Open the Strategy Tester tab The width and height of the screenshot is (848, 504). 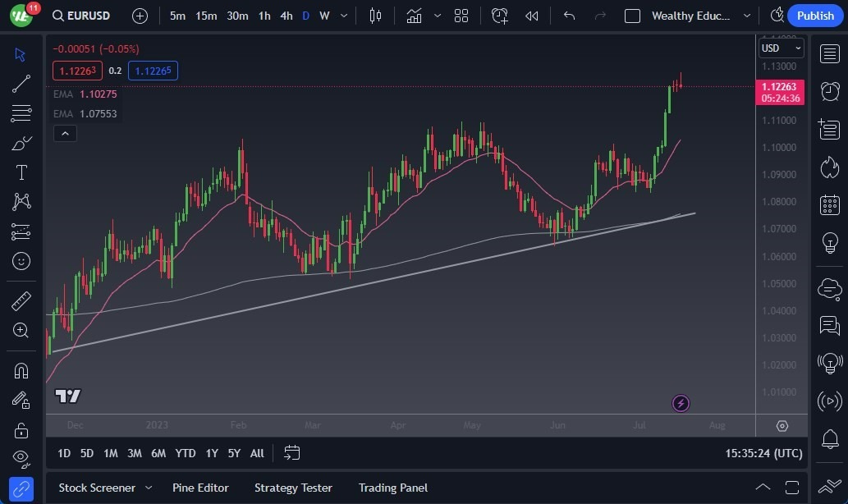293,487
